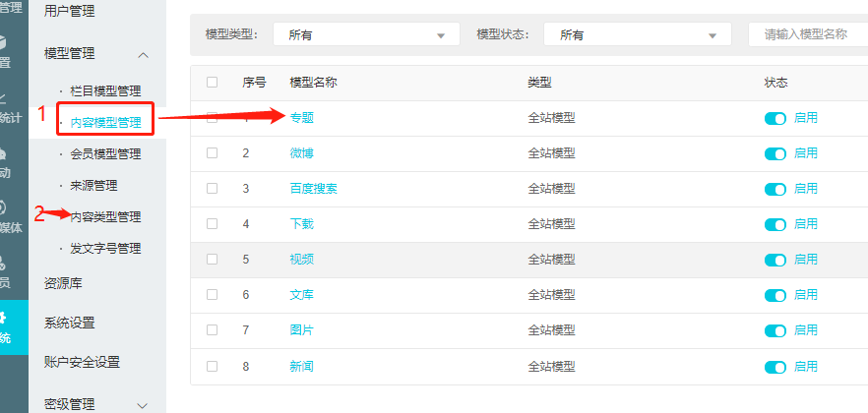Tick the select-all checkbox in table header

click(213, 83)
